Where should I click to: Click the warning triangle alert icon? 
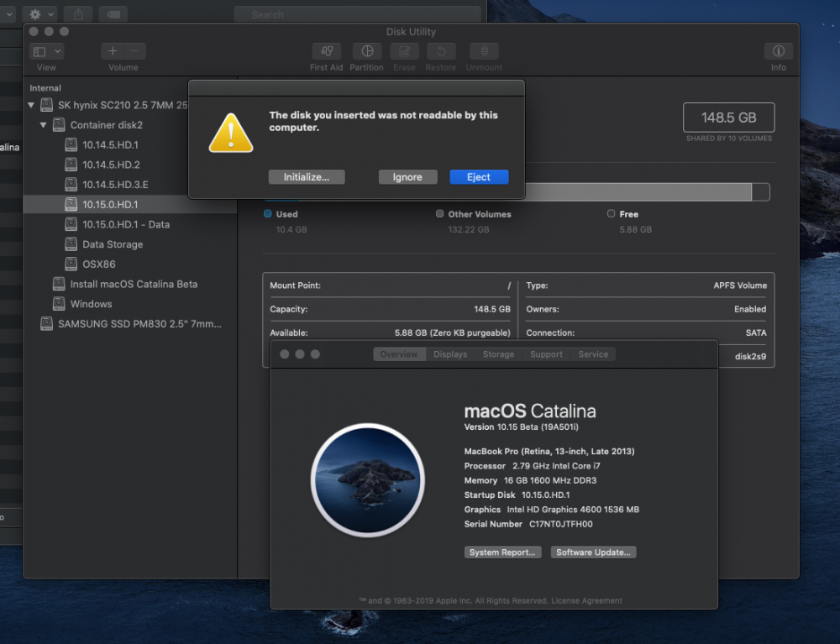click(231, 134)
